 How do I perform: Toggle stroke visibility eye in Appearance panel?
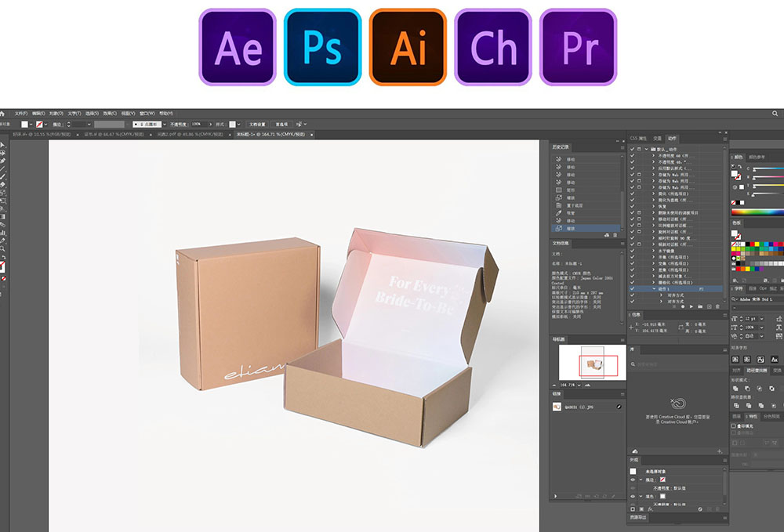(633, 480)
